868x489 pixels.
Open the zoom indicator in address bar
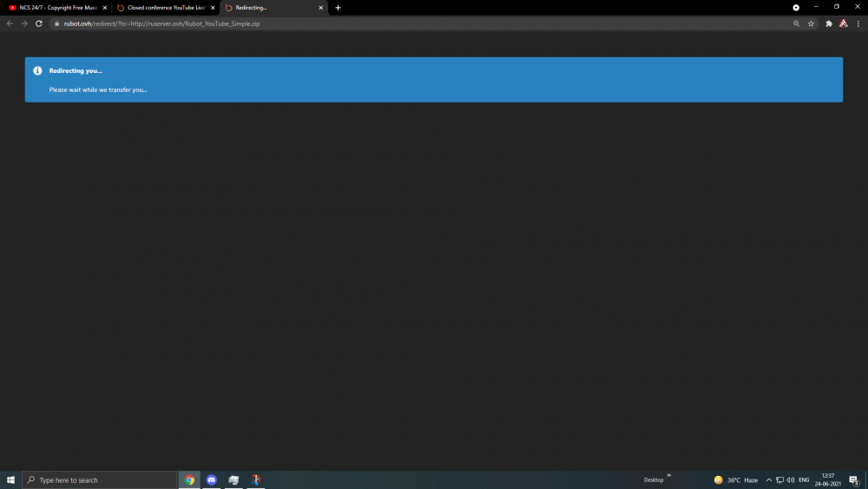coord(796,23)
